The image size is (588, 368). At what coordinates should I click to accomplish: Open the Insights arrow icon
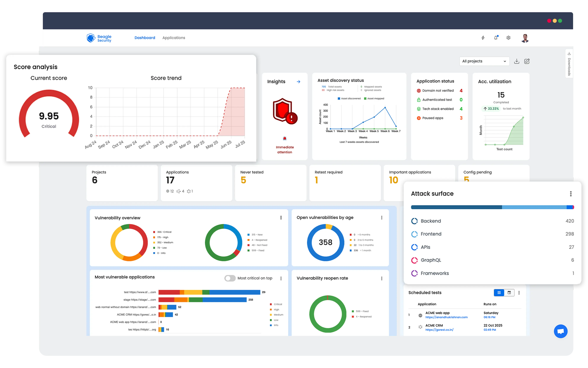(x=299, y=81)
